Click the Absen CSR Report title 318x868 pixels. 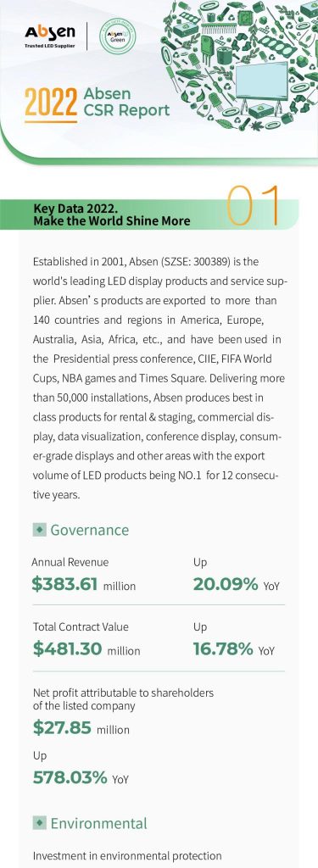tap(126, 103)
